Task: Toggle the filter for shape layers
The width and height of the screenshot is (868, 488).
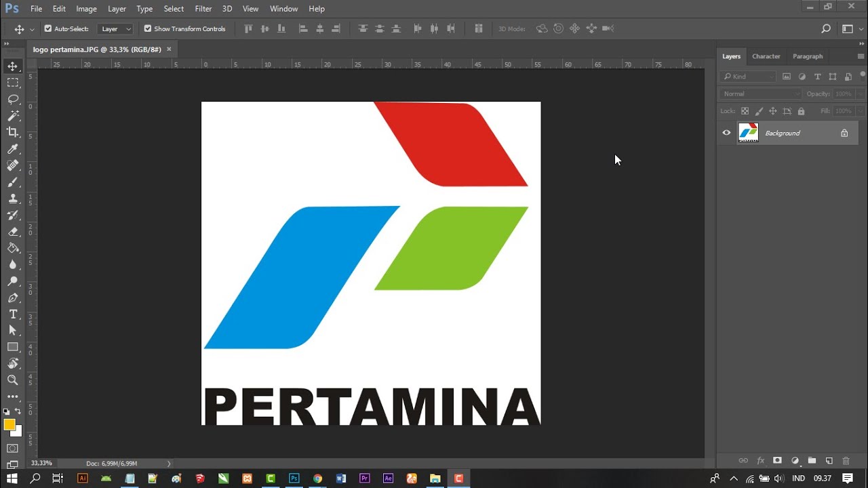Action: pyautogui.click(x=833, y=77)
